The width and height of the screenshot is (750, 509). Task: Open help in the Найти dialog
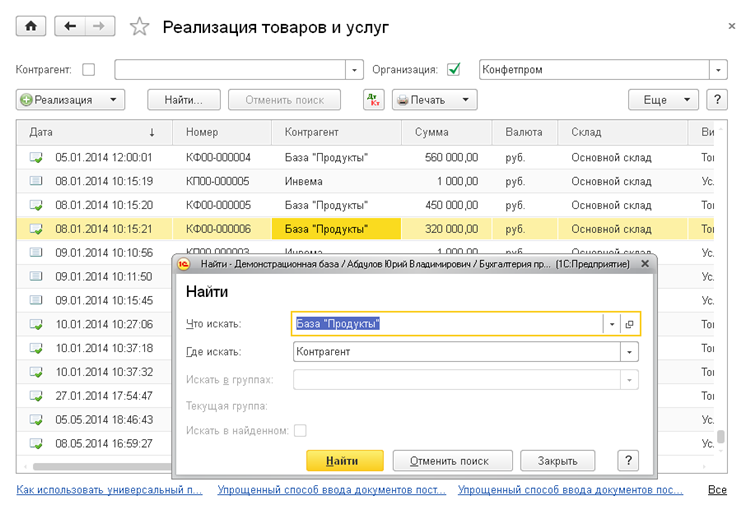coord(628,461)
